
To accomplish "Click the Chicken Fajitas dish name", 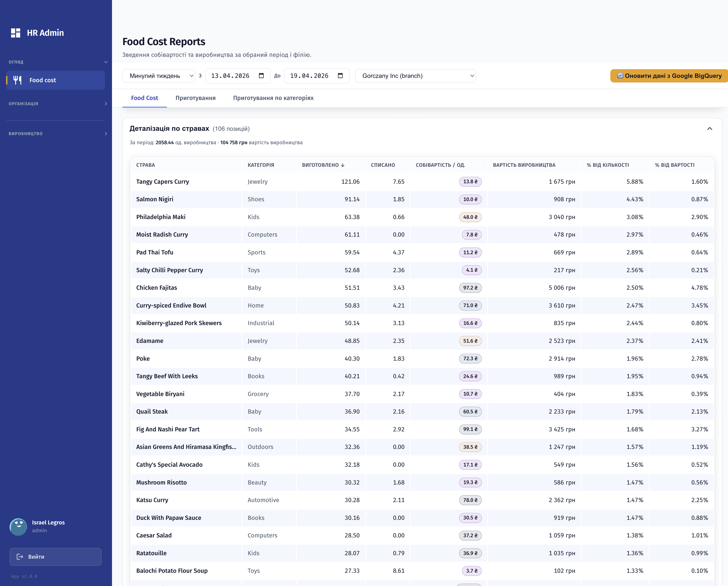I will click(x=156, y=288).
